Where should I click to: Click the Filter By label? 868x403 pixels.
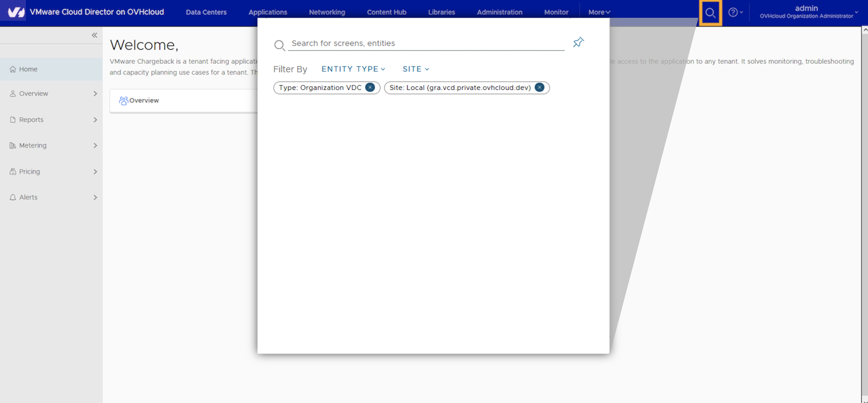pos(290,69)
